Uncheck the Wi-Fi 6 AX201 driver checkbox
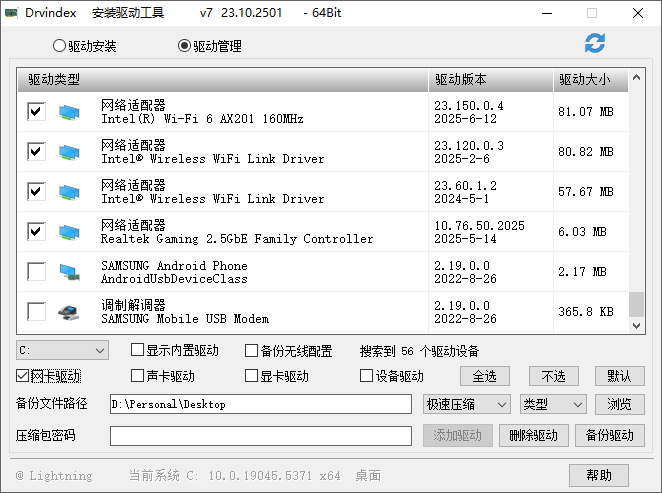The image size is (662, 493). (x=36, y=112)
